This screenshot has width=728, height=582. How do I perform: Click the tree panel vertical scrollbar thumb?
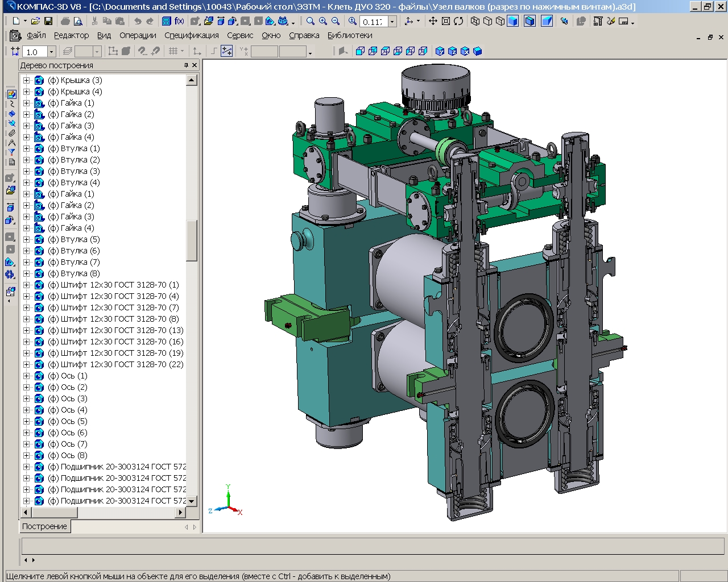coord(192,240)
